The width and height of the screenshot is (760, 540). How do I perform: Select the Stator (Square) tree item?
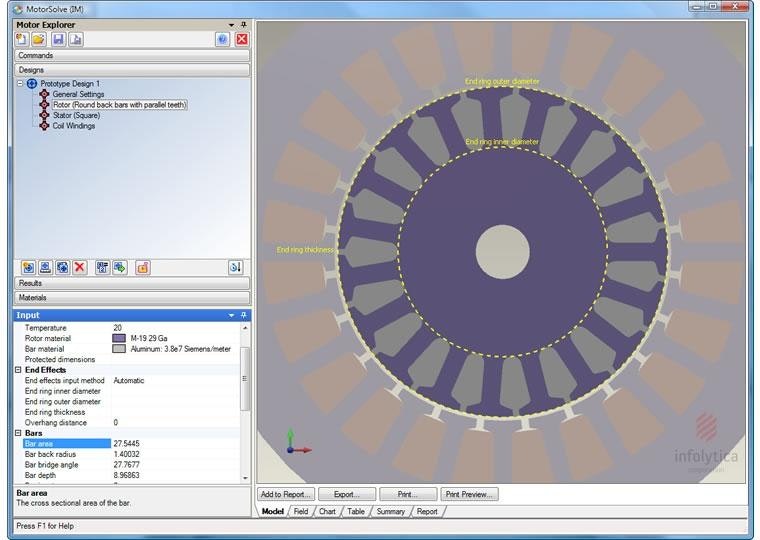pyautogui.click(x=77, y=115)
